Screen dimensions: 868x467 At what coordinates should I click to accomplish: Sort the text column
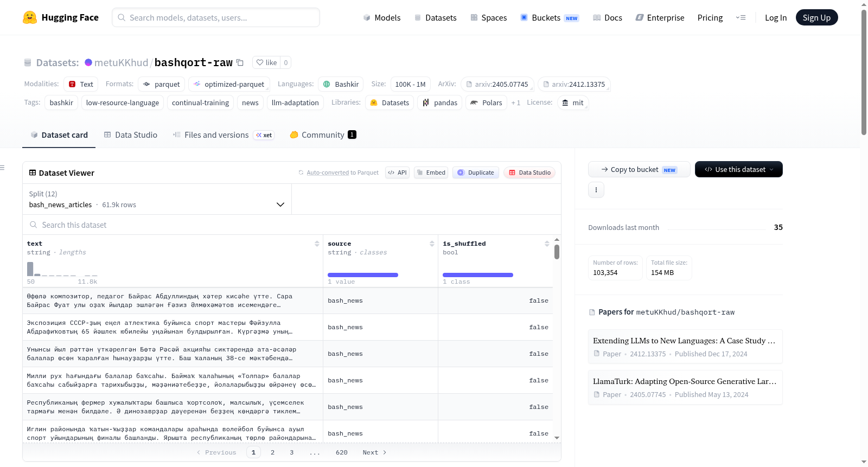click(317, 244)
